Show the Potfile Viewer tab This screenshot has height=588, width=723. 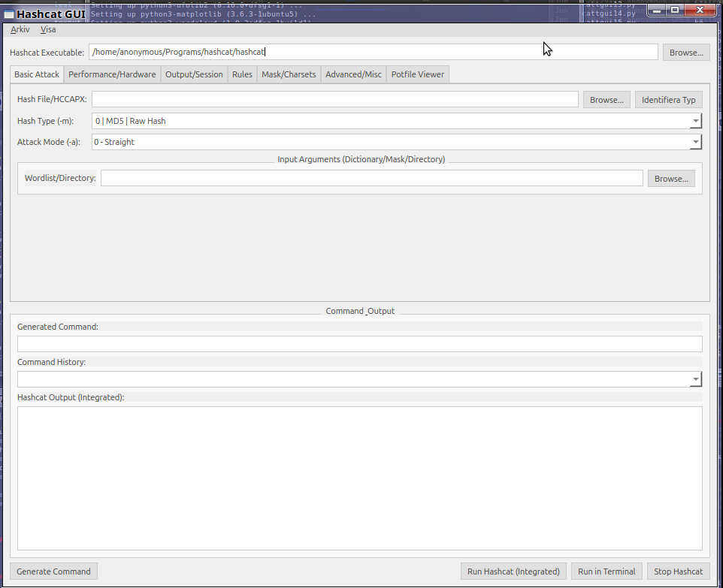418,74
